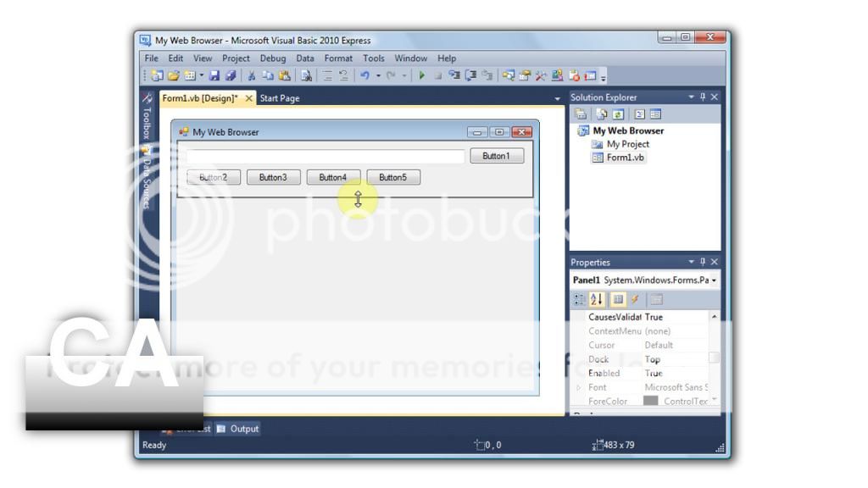
Task: Show events with the lightning bolt icon
Action: coord(634,299)
